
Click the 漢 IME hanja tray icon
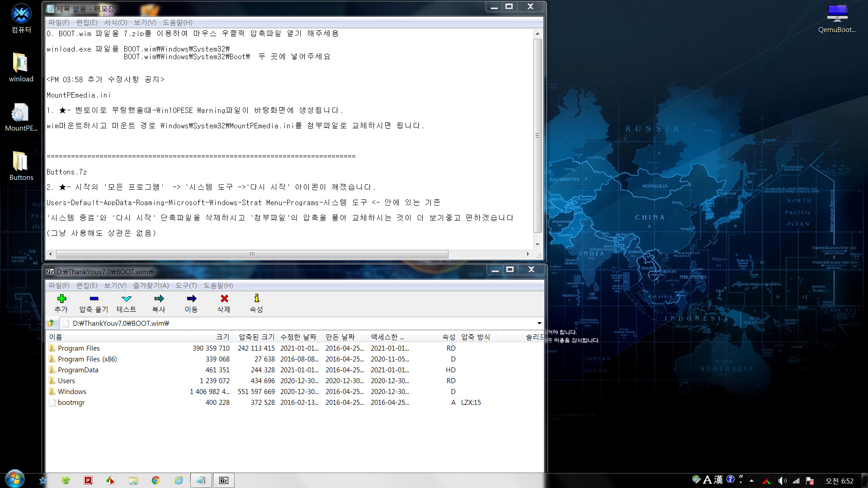pos(718,480)
